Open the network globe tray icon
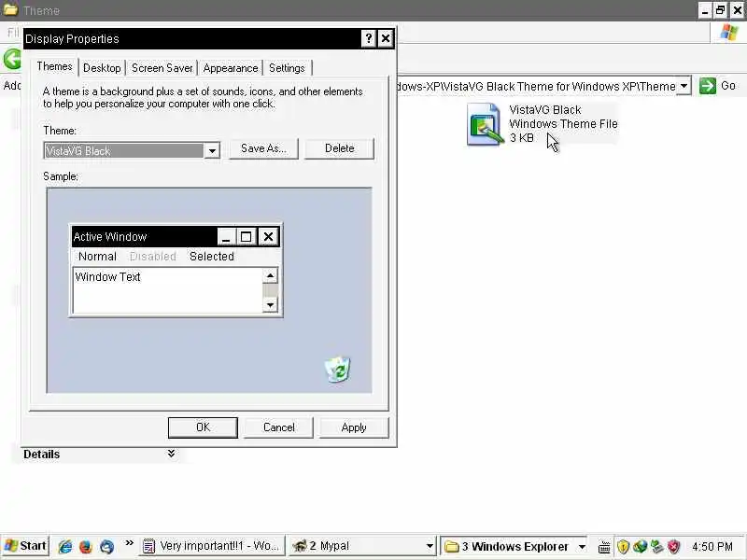The height and width of the screenshot is (560, 747). [640, 546]
